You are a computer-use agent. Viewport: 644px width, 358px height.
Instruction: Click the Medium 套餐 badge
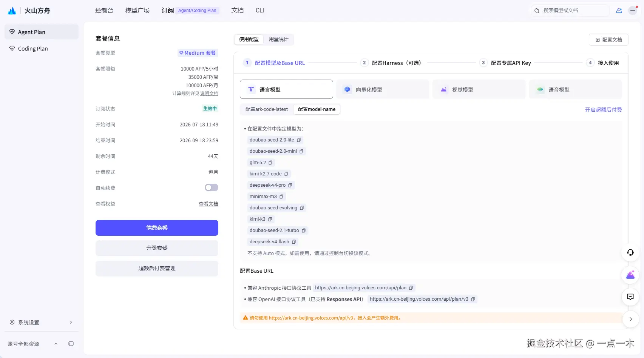pos(198,53)
